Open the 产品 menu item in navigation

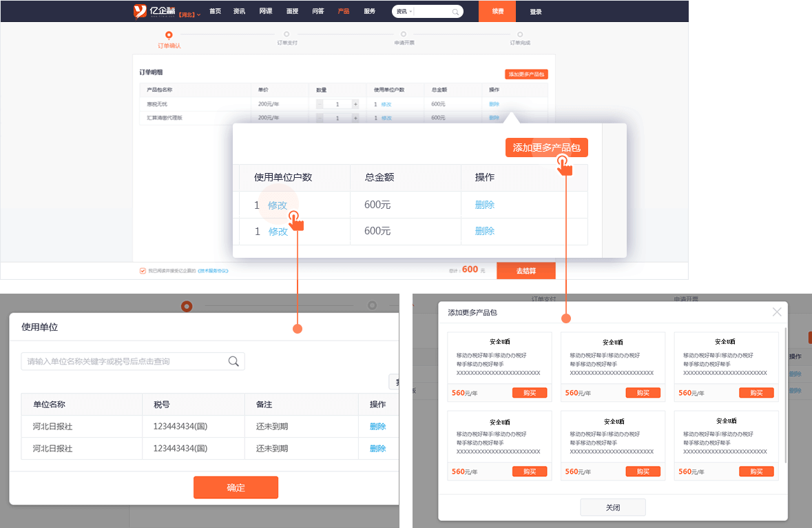point(343,12)
